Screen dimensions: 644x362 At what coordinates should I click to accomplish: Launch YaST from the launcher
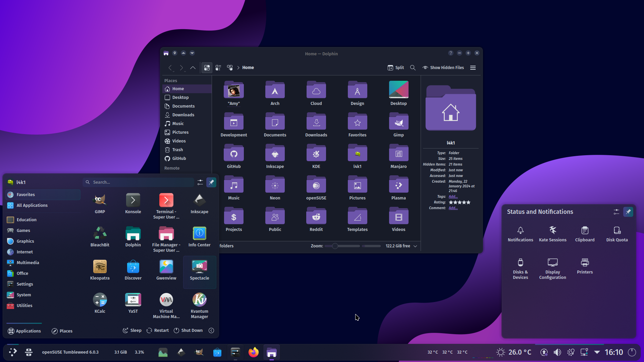(133, 303)
